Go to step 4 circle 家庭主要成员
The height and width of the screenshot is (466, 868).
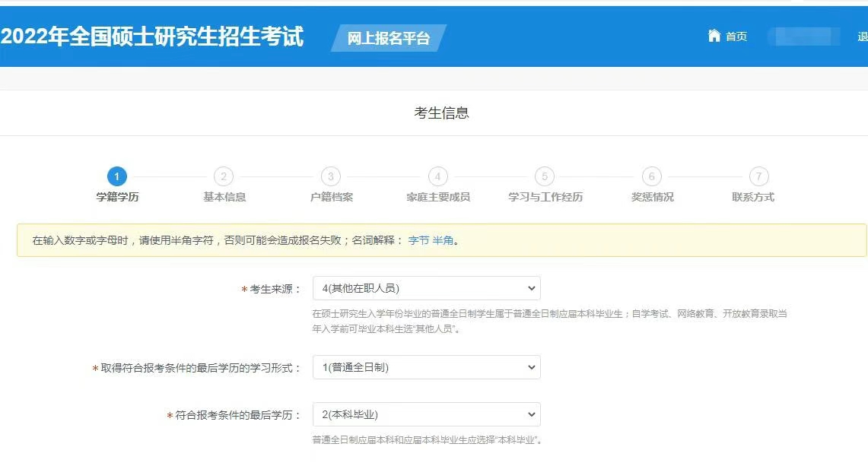(x=437, y=177)
